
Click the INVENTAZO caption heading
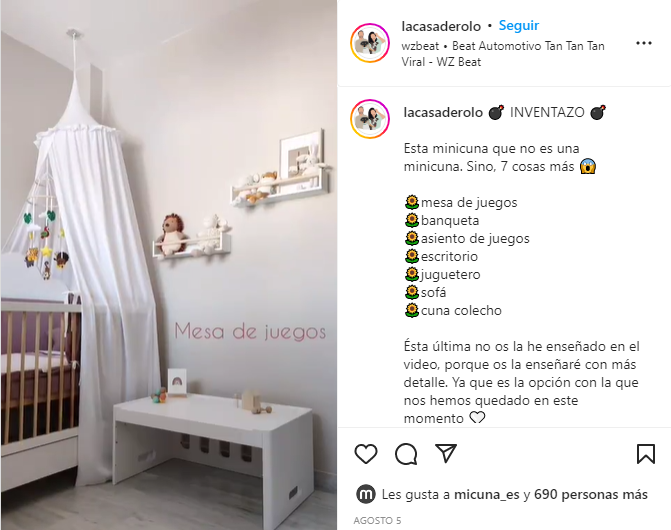point(547,113)
